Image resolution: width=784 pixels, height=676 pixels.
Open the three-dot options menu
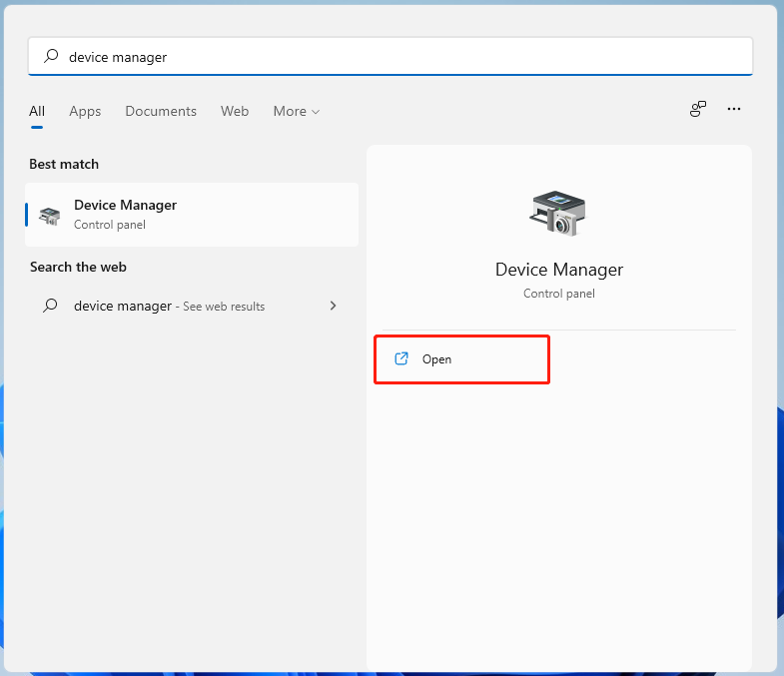(x=733, y=109)
